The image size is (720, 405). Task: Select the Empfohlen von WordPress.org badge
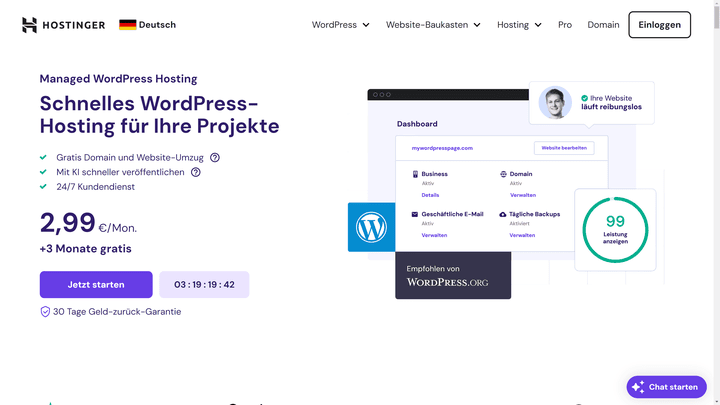453,276
